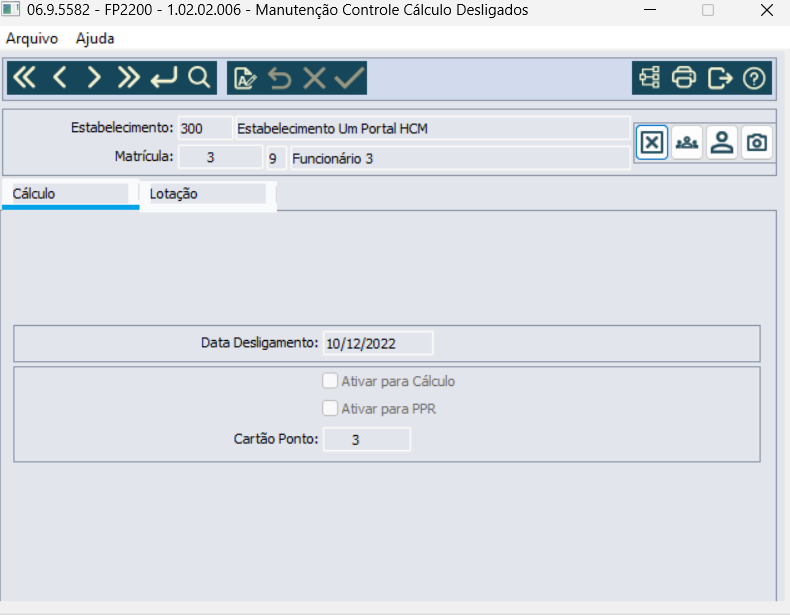Open the Ajuda menu
This screenshot has width=790, height=615.
(x=95, y=39)
